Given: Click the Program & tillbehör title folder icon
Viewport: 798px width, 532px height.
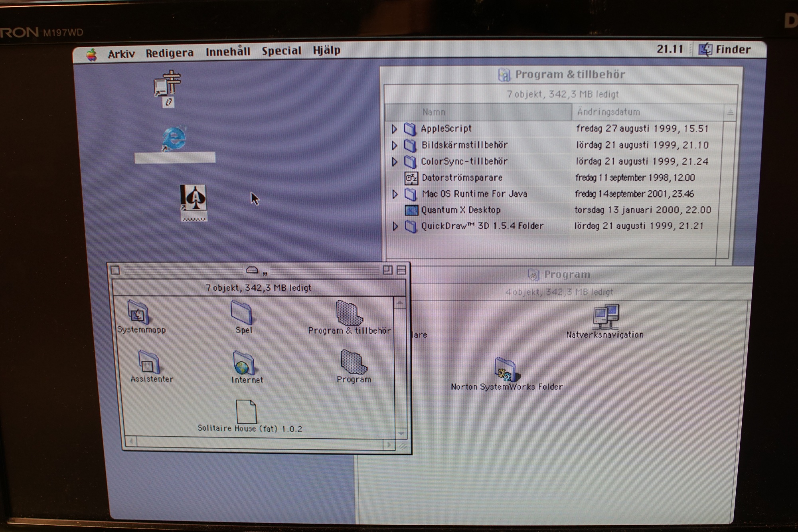Looking at the screenshot, I should [504, 75].
